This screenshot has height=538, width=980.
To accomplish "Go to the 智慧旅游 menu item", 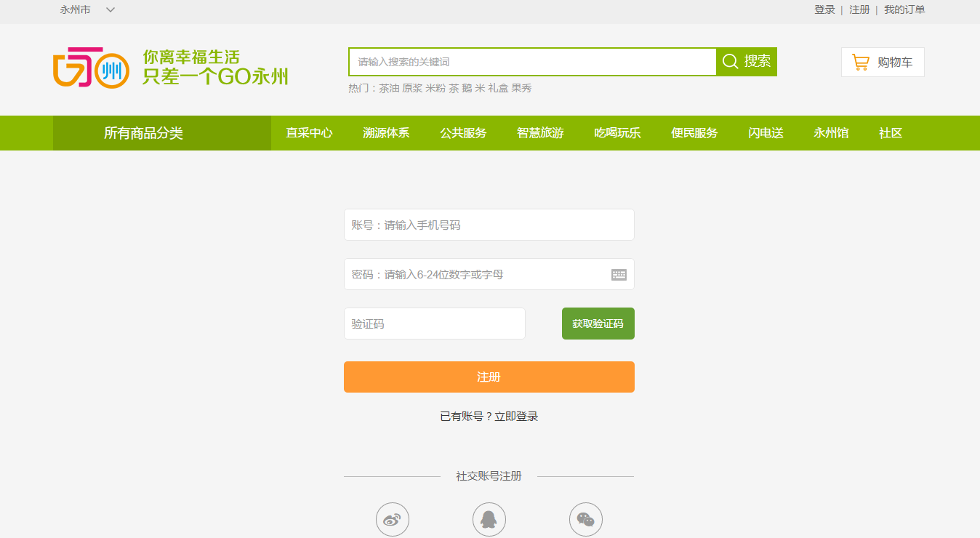I will point(540,133).
